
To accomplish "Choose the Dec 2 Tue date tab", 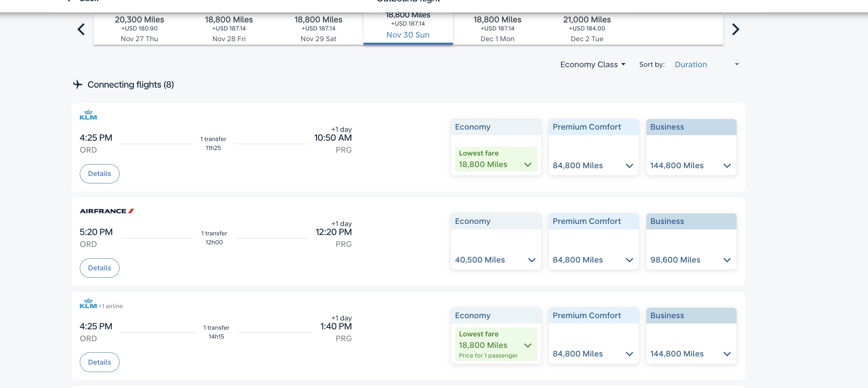I will [x=587, y=29].
